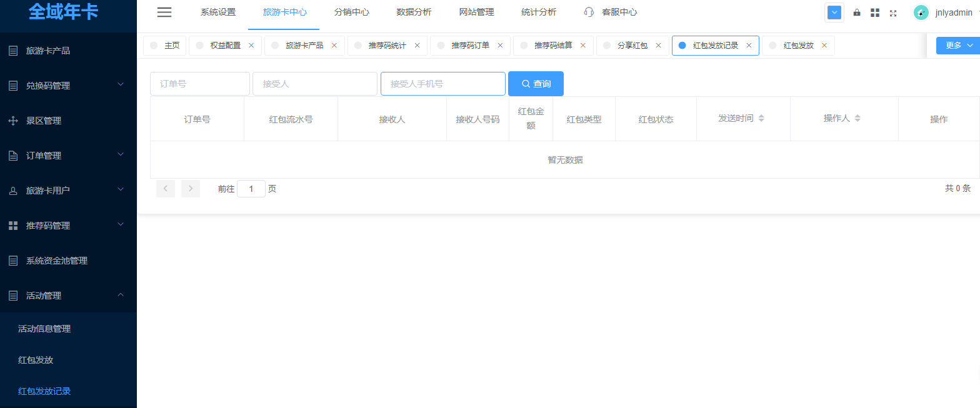Switch to 主页 tab
The height and width of the screenshot is (408, 980).
pos(165,46)
